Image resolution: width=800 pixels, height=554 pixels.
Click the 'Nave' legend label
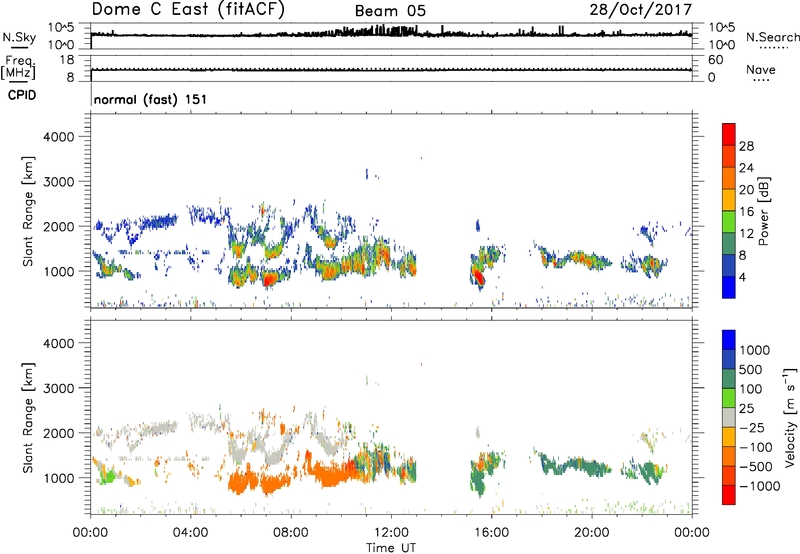click(x=761, y=70)
